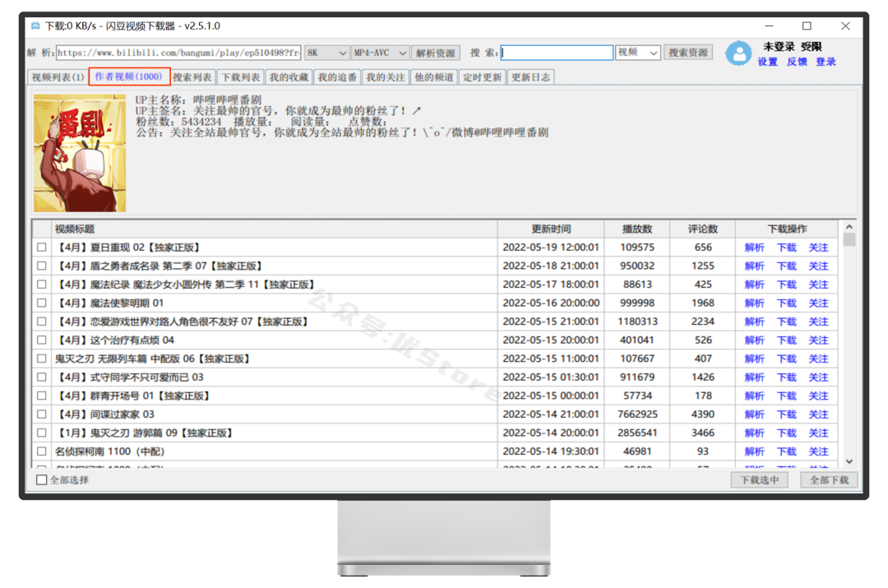The width and height of the screenshot is (888, 588).
Task: Go to the 我的收藏 tab
Action: (x=289, y=77)
